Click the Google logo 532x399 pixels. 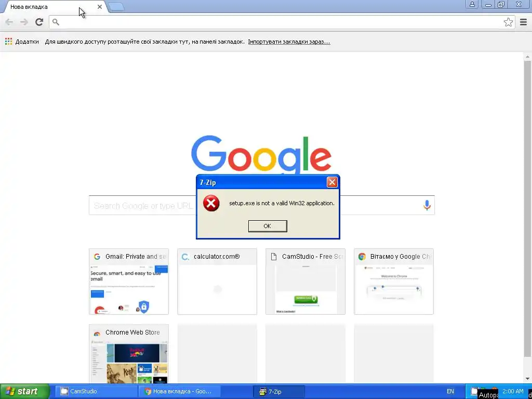(x=261, y=154)
